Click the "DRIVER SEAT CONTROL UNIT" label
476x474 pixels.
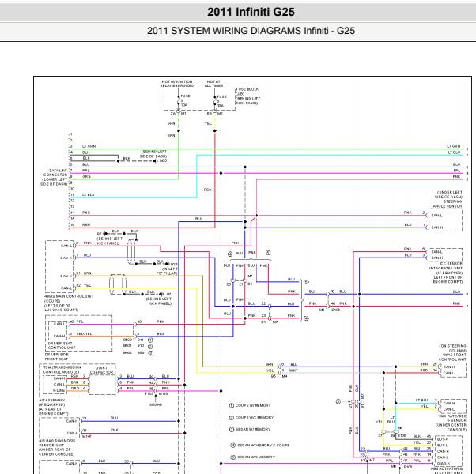tap(62, 346)
